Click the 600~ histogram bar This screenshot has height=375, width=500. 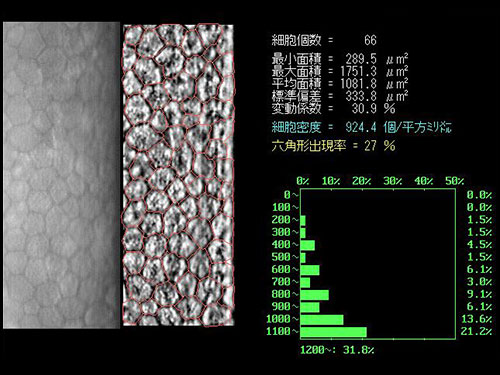310,270
